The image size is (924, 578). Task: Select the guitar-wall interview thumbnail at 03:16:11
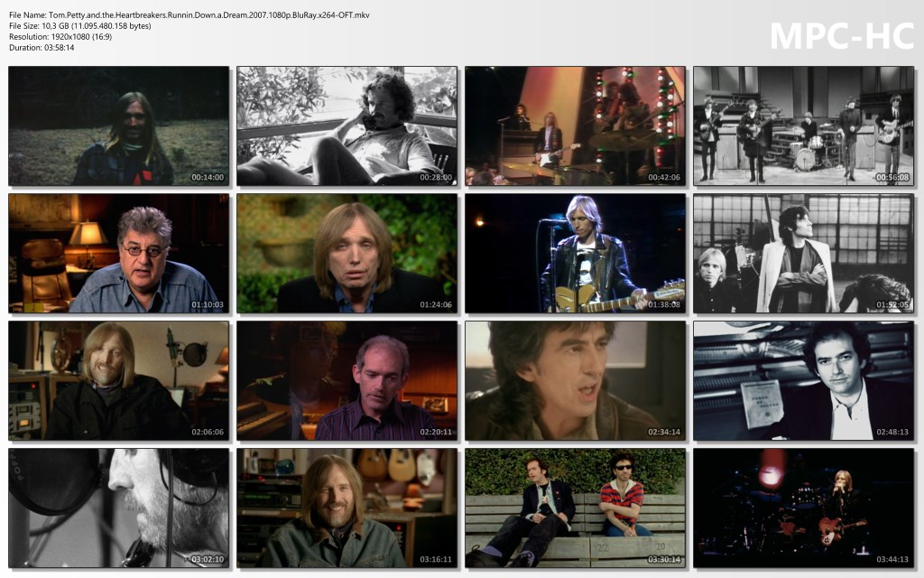tap(346, 508)
